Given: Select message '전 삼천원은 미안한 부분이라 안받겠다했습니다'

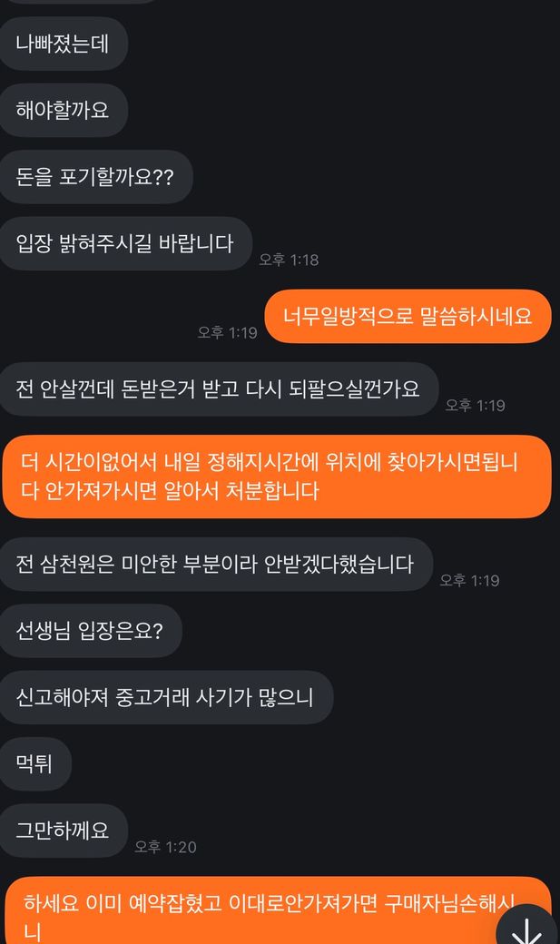Looking at the screenshot, I should click(216, 564).
